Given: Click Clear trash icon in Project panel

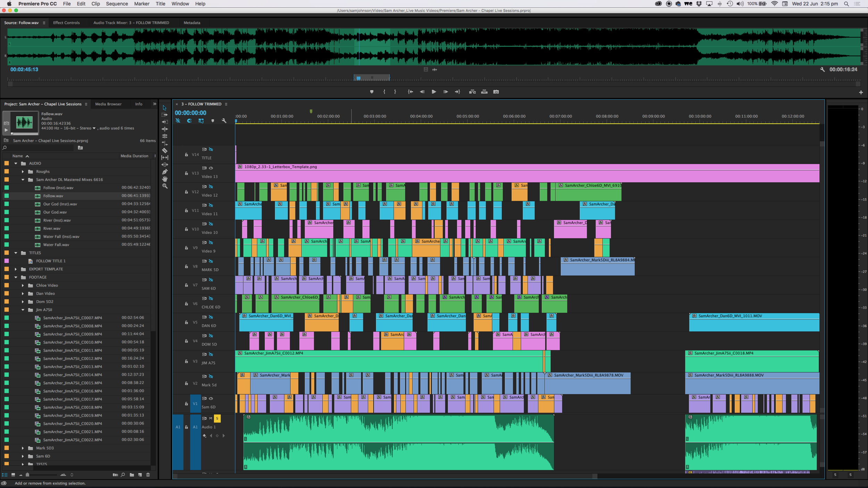Looking at the screenshot, I should pos(148,475).
